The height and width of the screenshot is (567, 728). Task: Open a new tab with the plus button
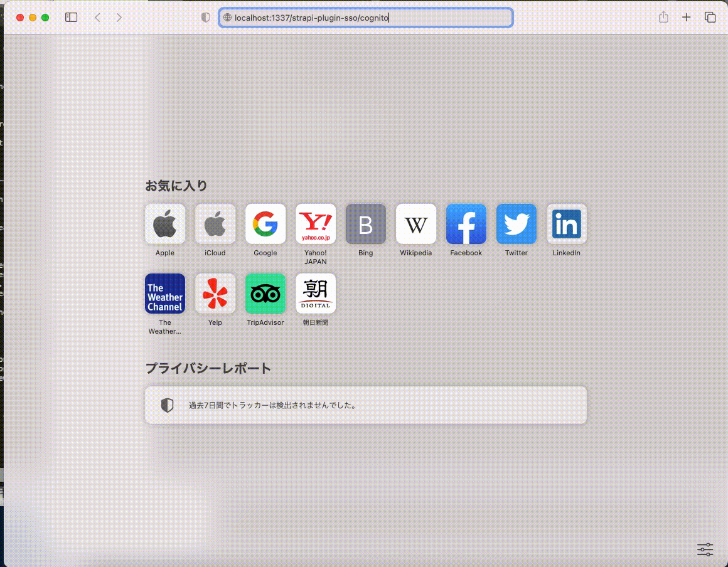pyautogui.click(x=687, y=17)
